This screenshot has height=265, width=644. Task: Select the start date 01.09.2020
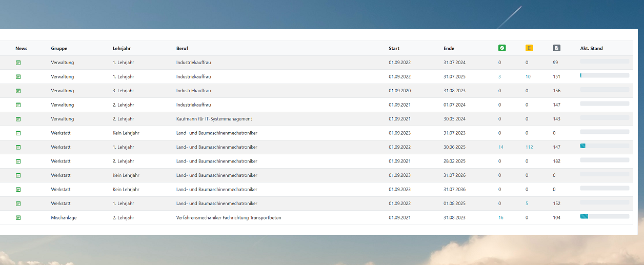pos(399,91)
